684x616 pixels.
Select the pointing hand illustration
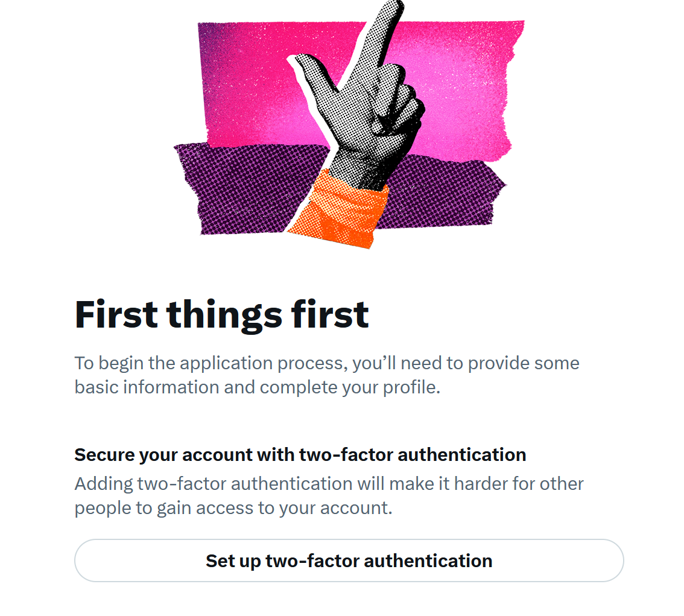coord(355,125)
